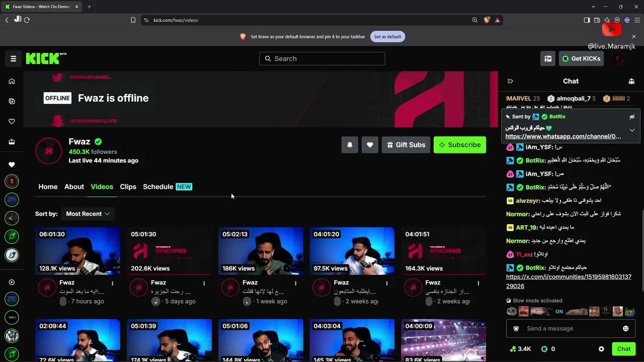
Task: Open the shop icon next to Get KICKs
Action: coord(548,59)
